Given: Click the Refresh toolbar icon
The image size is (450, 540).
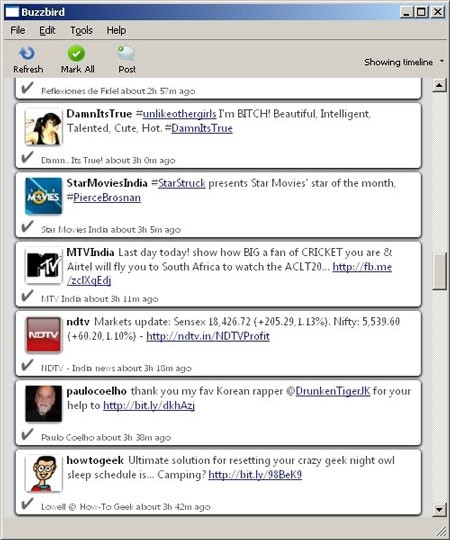Looking at the screenshot, I should (27, 53).
